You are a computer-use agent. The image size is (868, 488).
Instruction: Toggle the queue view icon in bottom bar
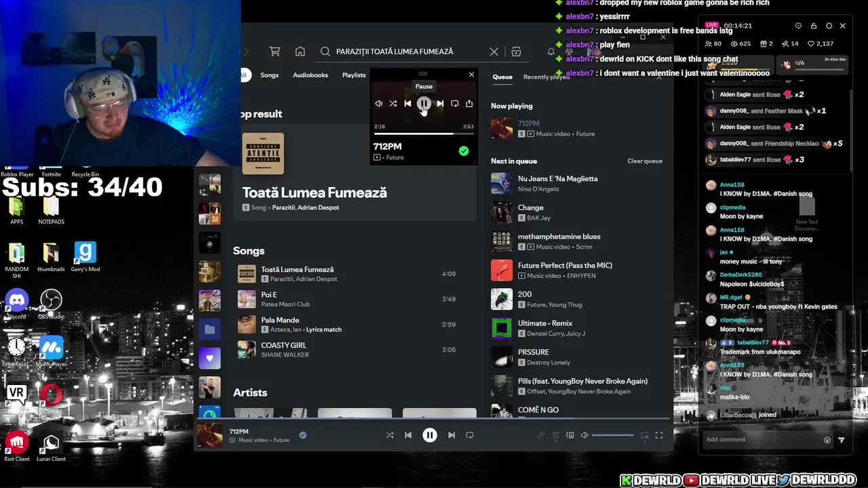tap(555, 435)
